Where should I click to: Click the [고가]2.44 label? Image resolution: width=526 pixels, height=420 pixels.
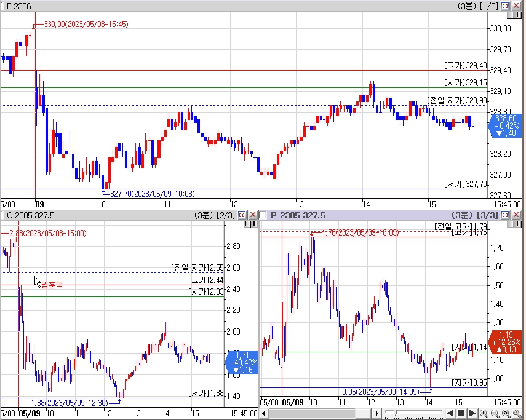point(205,280)
